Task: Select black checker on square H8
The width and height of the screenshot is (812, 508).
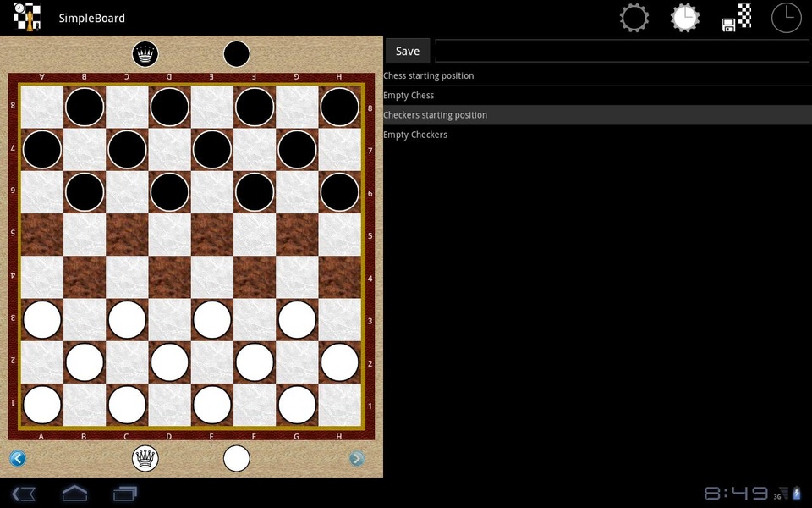Action: (x=339, y=107)
